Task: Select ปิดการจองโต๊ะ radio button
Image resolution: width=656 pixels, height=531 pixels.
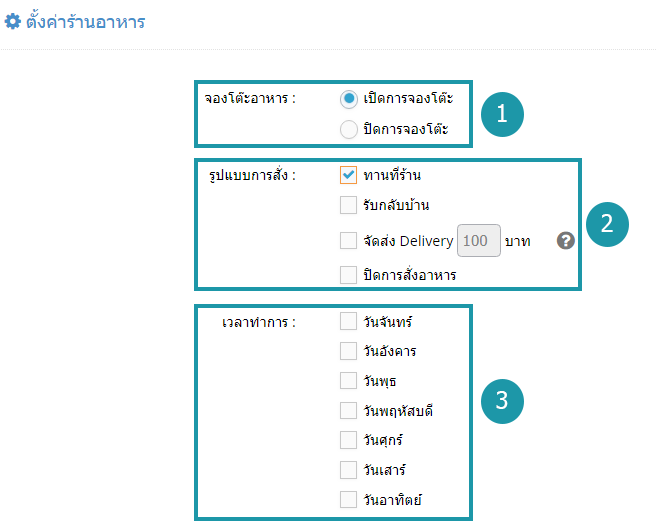Action: (348, 129)
